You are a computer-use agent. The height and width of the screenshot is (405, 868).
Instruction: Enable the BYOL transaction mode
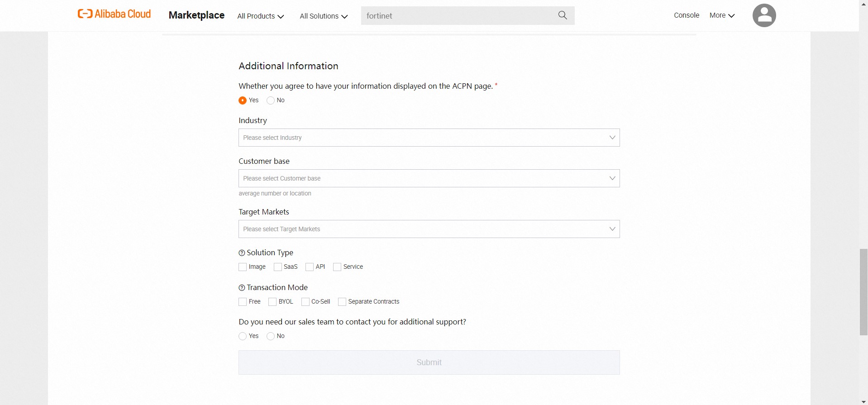pos(272,302)
